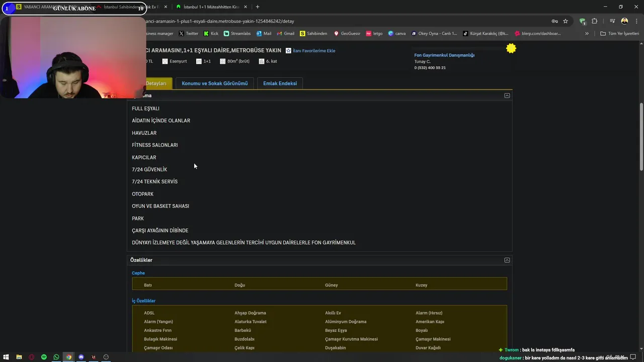
Task: Open password key icon in address bar
Action: pyautogui.click(x=554, y=21)
